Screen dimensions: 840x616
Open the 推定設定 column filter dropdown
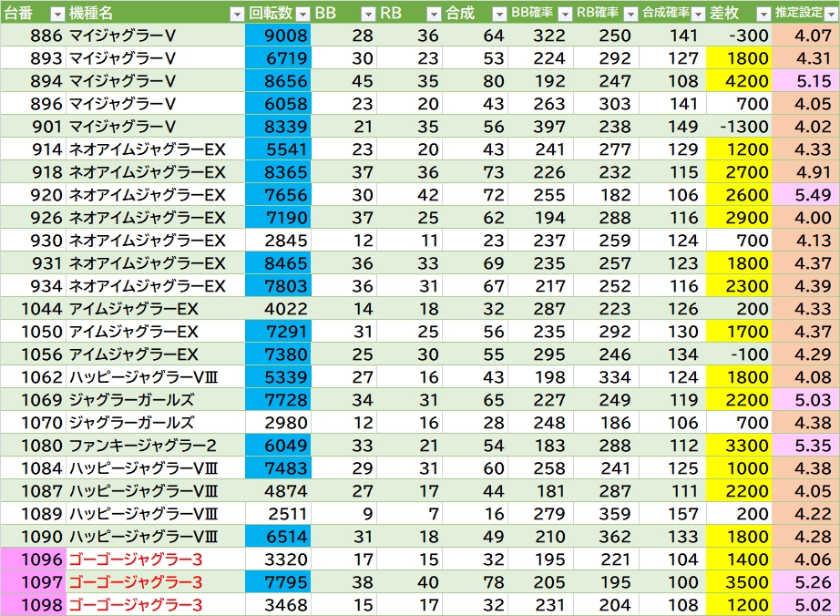click(x=828, y=14)
